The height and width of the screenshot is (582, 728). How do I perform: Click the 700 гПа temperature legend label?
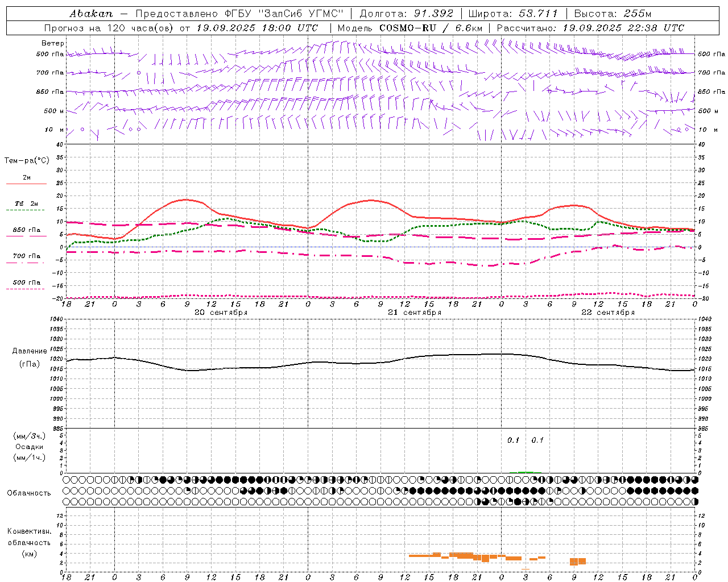coord(27,256)
